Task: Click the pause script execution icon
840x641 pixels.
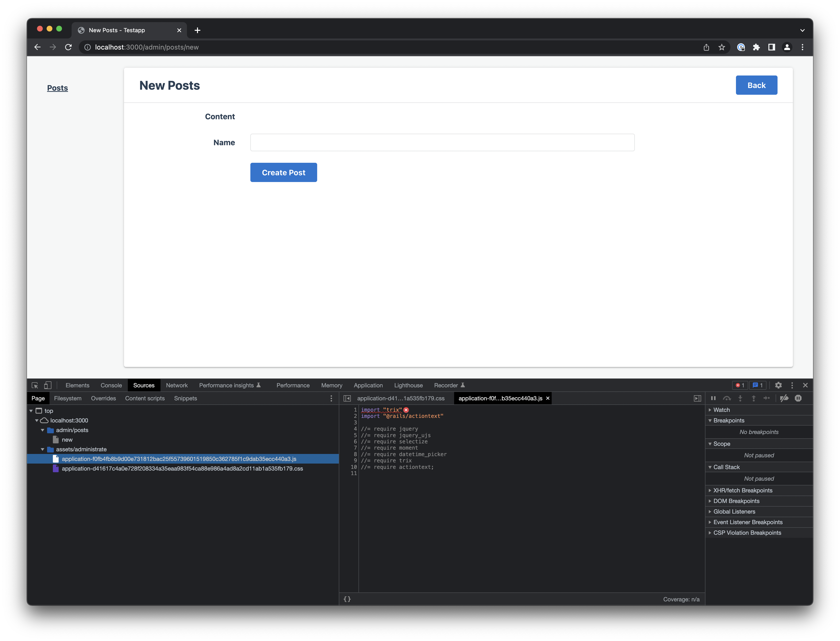Action: pos(713,398)
